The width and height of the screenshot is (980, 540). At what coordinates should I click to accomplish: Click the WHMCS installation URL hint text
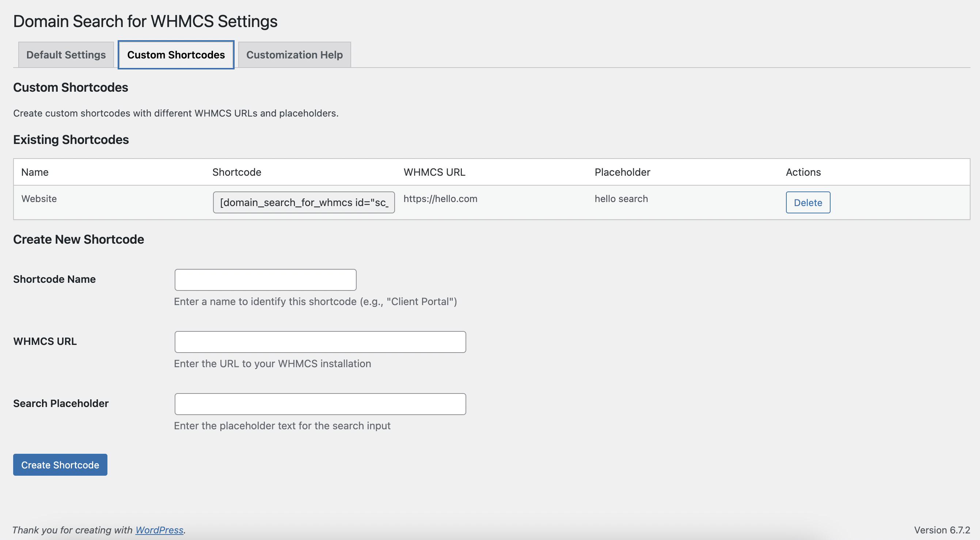[x=272, y=364]
